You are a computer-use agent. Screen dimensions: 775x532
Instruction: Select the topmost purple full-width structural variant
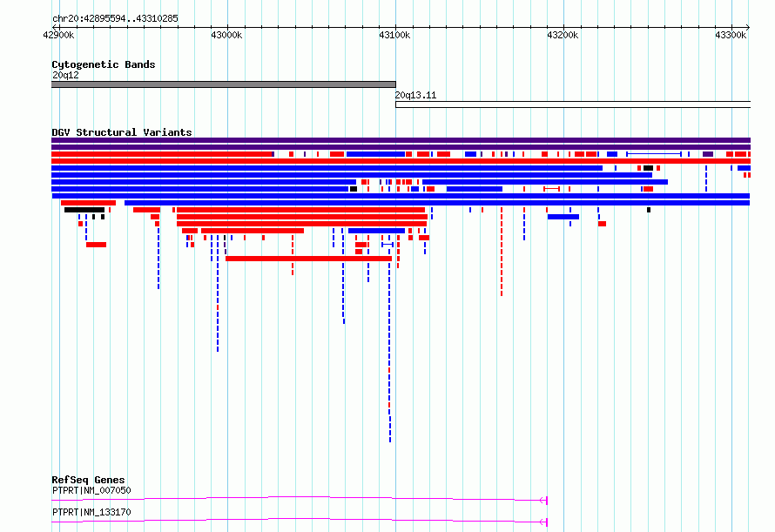coord(401,140)
